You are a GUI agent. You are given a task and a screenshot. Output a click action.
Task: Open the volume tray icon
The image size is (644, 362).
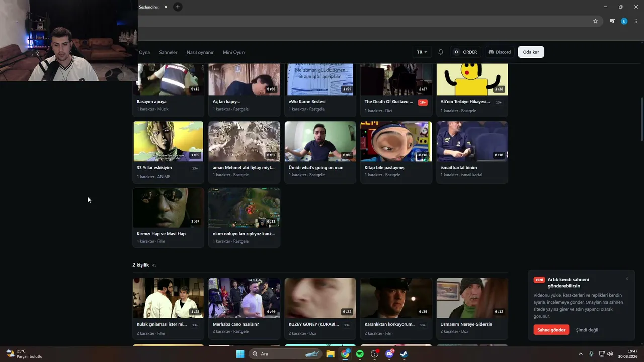610,354
